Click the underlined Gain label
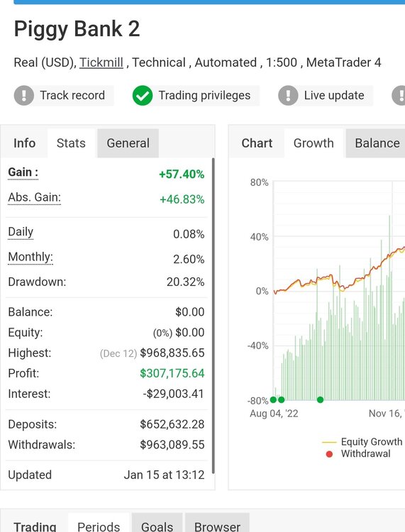Screen dimensions: 405x532 (x=23, y=172)
